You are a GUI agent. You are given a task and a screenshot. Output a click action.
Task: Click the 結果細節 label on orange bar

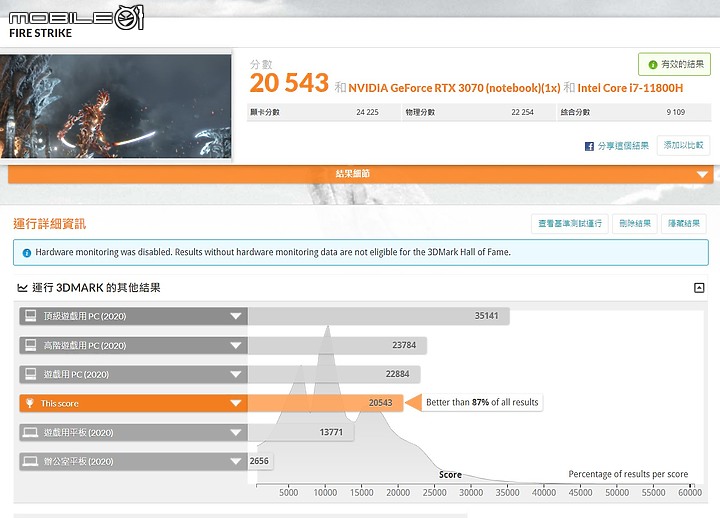pyautogui.click(x=353, y=174)
